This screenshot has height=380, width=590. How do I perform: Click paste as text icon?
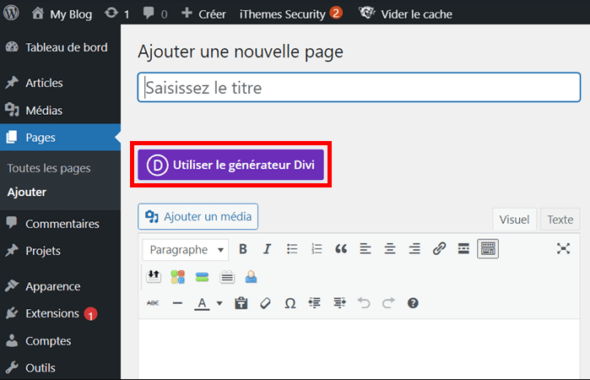[x=241, y=303]
